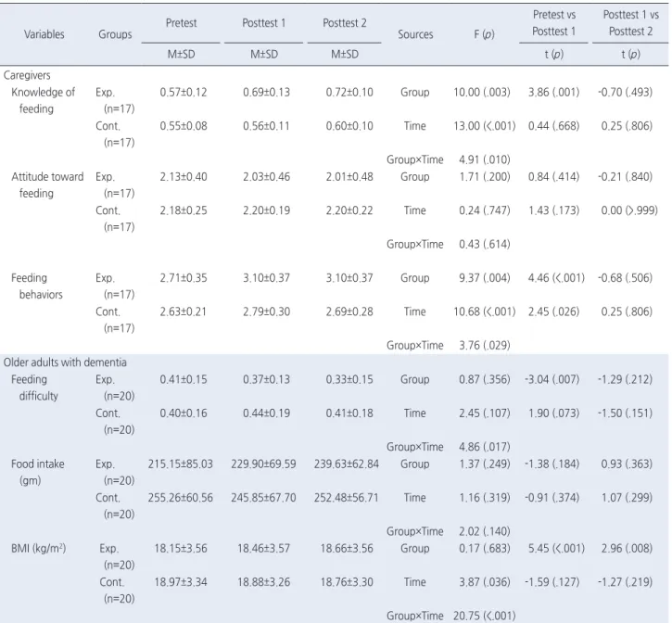Image resolution: width=672 pixels, height=623 pixels.
Task: Select the value 2.20±0.19
Action: tap(266, 210)
